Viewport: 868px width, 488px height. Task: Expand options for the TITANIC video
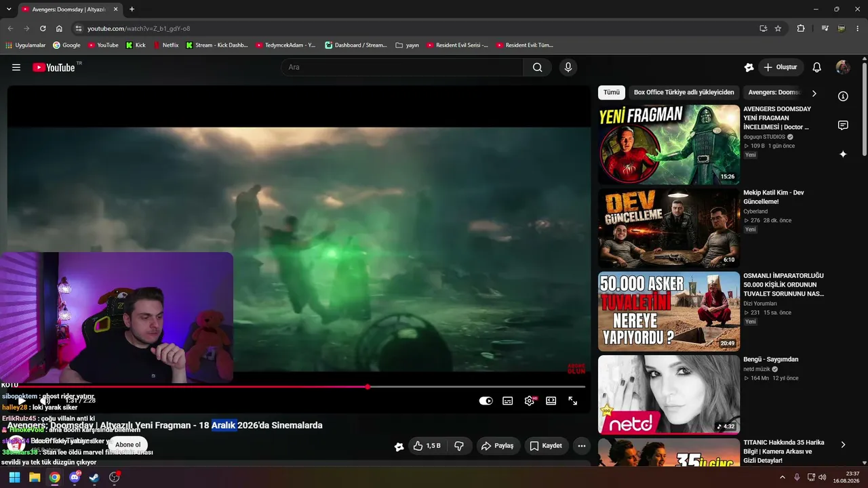point(843,445)
